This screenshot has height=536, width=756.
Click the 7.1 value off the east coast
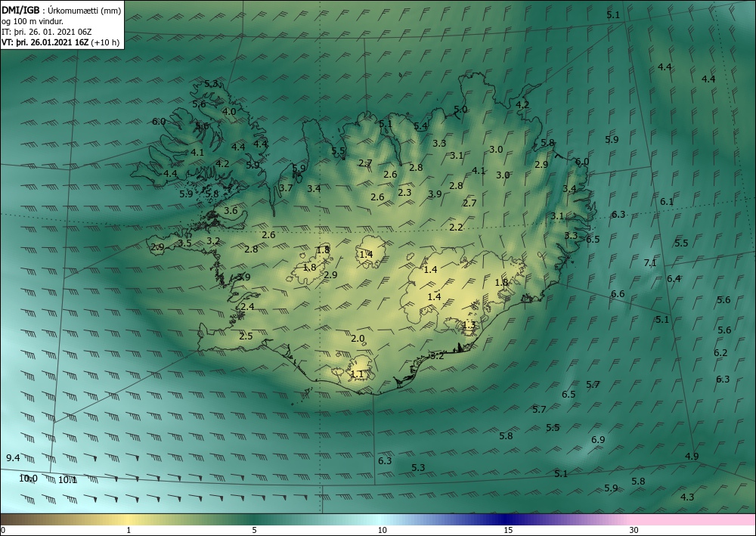[650, 263]
